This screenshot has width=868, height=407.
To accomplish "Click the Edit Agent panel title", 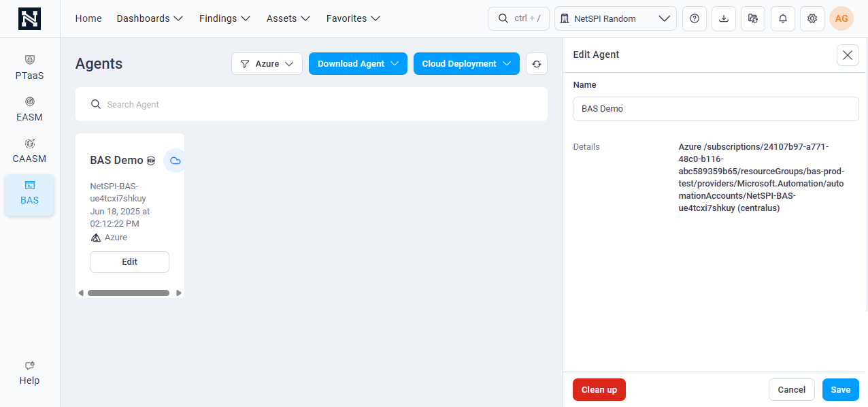I will pos(597,54).
